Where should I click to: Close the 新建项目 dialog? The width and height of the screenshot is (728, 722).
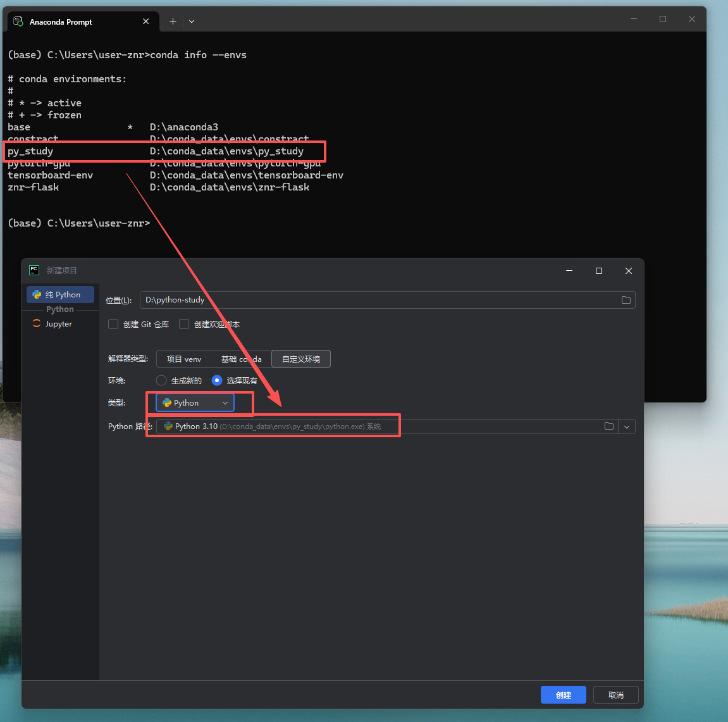point(629,270)
